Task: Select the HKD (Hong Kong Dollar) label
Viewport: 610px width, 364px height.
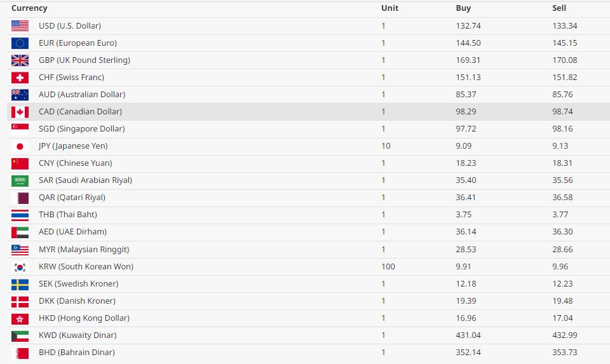Action: click(84, 318)
